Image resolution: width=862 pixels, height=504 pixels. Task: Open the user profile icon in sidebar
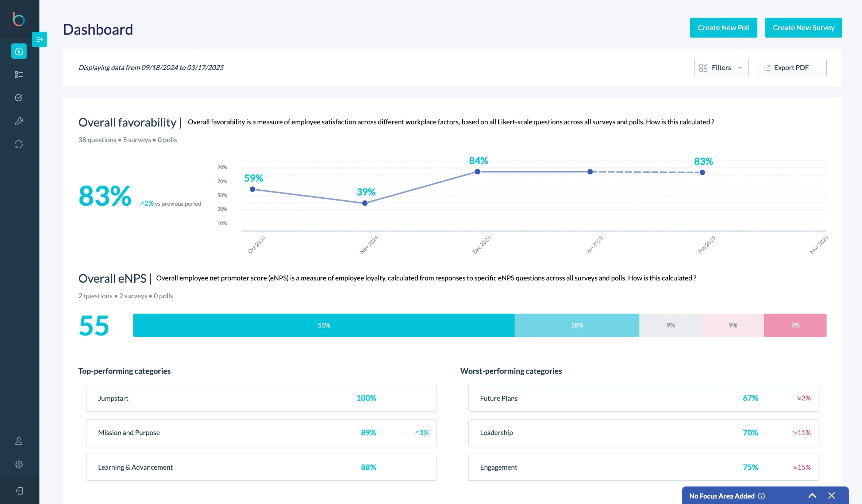[x=19, y=441]
